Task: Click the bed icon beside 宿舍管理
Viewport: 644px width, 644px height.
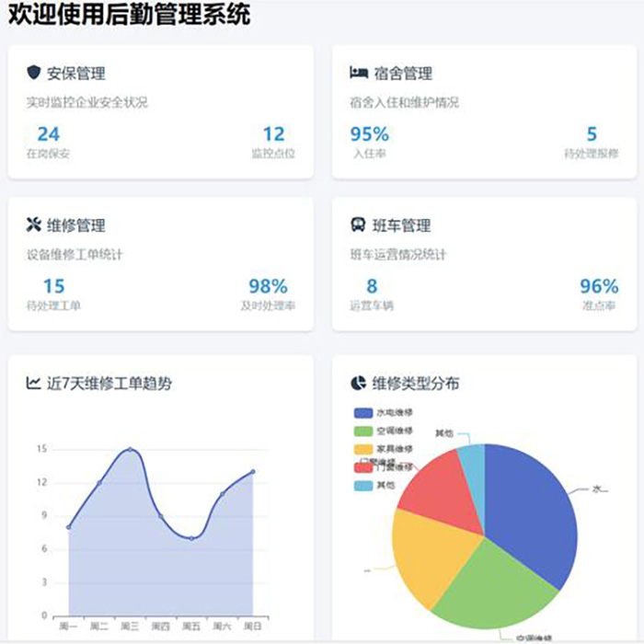Action: [x=359, y=73]
